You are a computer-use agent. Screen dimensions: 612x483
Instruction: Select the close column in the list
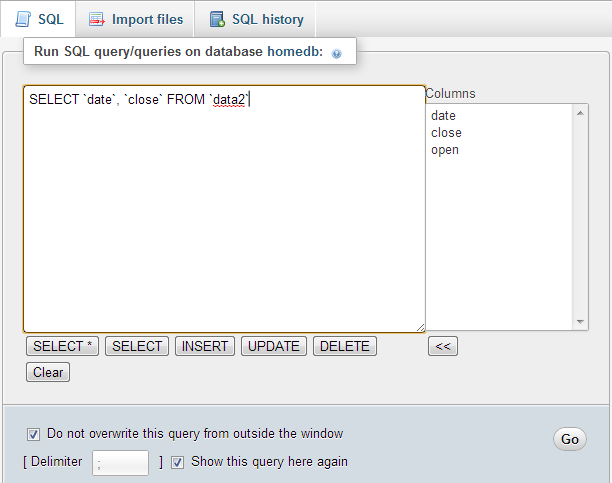pyautogui.click(x=446, y=133)
